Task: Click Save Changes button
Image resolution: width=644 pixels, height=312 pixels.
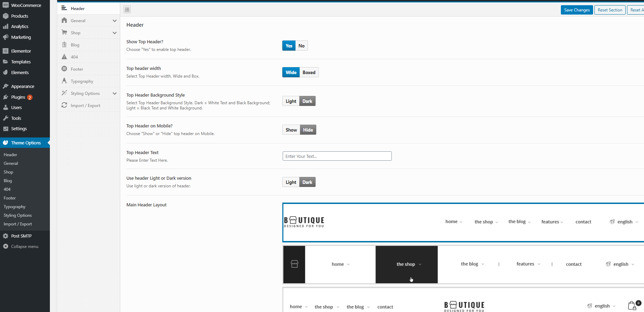Action: coord(577,10)
